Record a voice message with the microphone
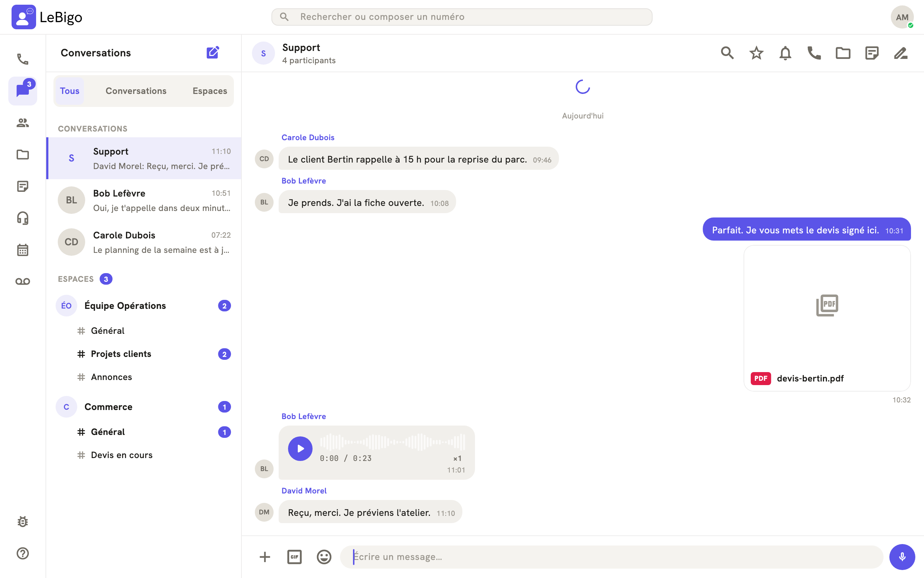The width and height of the screenshot is (924, 578). pyautogui.click(x=902, y=557)
